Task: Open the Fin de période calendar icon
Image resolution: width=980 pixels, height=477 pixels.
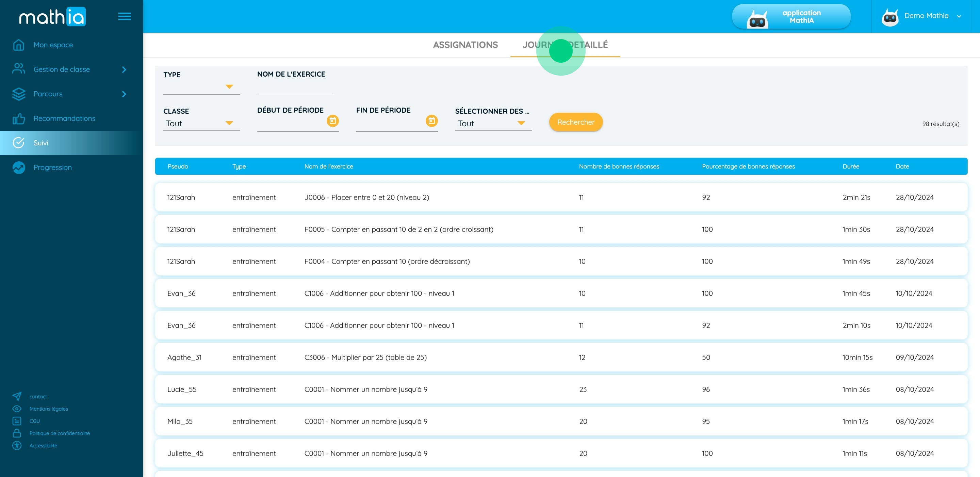Action: tap(431, 121)
